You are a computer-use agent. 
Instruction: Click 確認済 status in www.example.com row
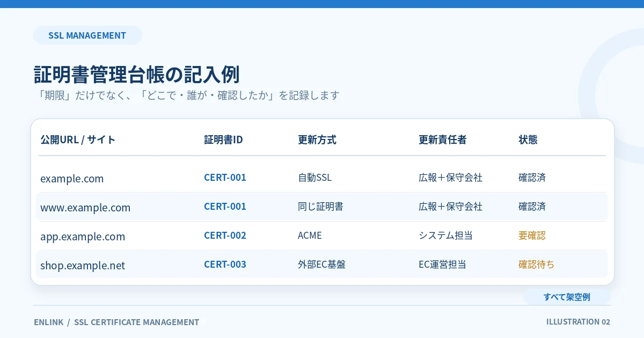pos(532,207)
